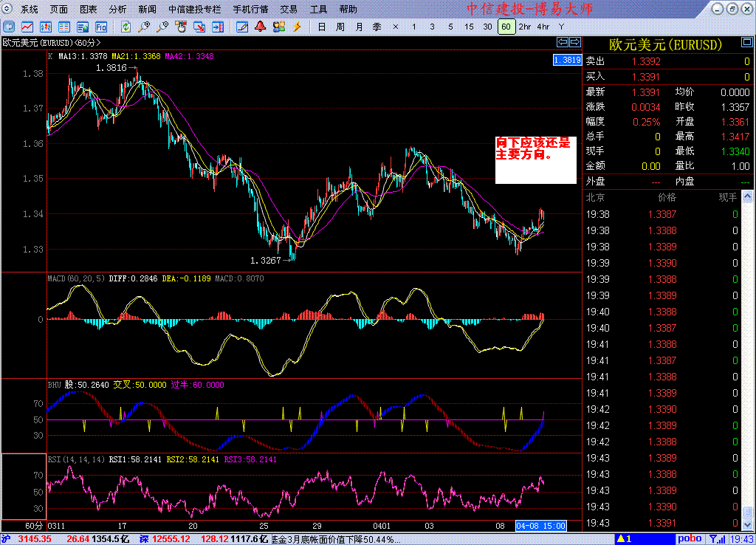Click the scrolling news ticker in status bar
The height and width of the screenshot is (545, 756).
pyautogui.click(x=336, y=539)
